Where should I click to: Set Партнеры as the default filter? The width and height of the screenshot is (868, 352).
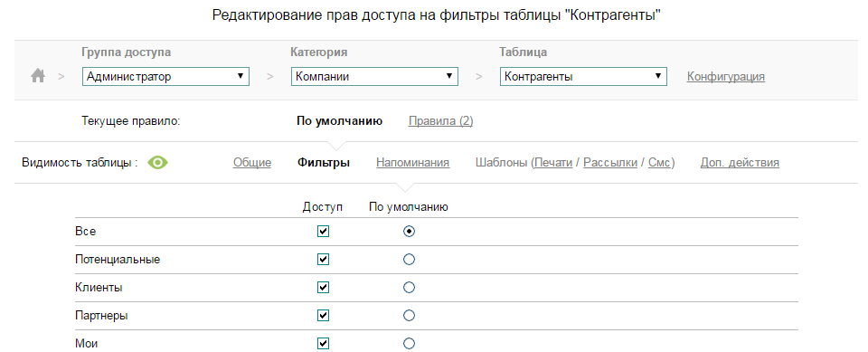pos(409,315)
